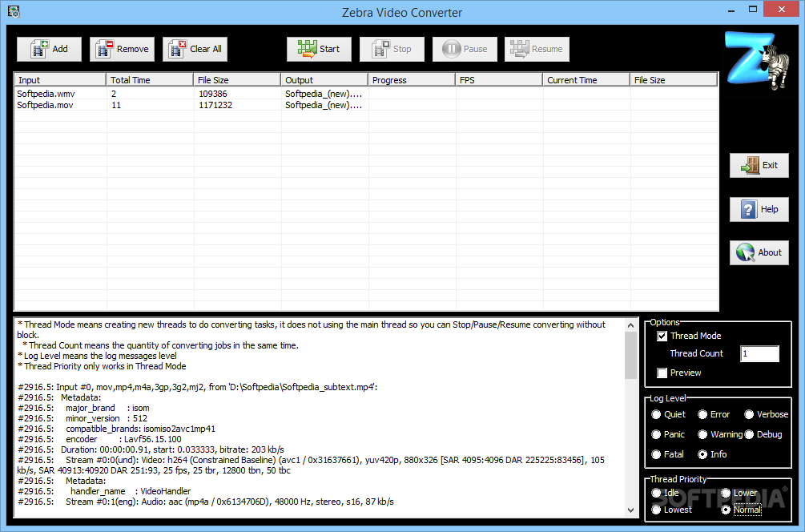Click the 'Duration: 00:00:00.91' log line
Viewport: 805px width, 532px height.
[x=151, y=449]
